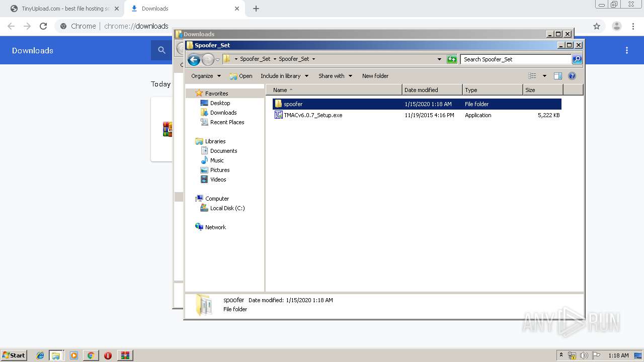The image size is (644, 362).
Task: Close the TinyUpload.com tab
Action: [x=117, y=9]
